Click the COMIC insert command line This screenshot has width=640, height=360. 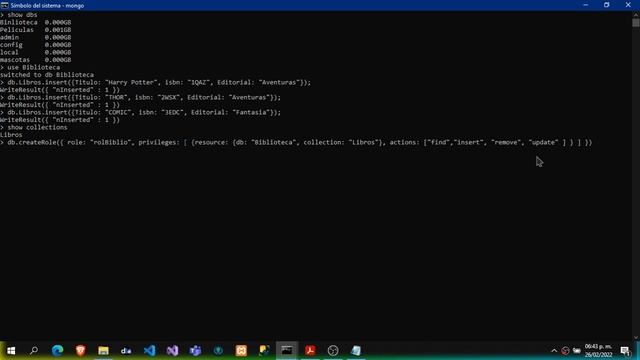tap(140, 112)
